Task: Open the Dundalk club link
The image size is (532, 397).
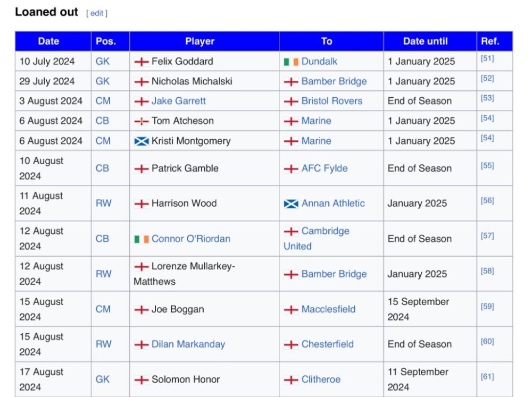Action: [319, 61]
